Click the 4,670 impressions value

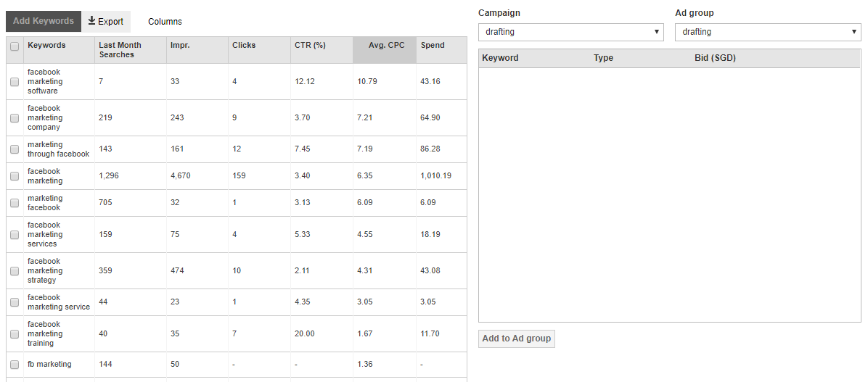pyautogui.click(x=179, y=176)
